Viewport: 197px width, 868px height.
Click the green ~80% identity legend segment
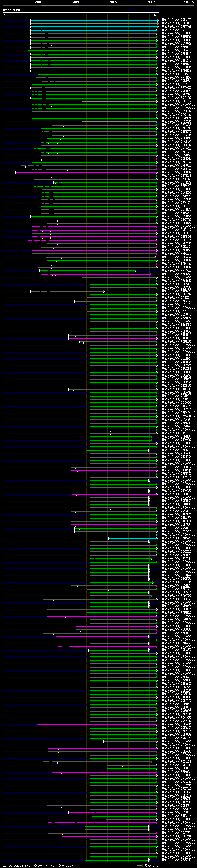(x=137, y=6)
